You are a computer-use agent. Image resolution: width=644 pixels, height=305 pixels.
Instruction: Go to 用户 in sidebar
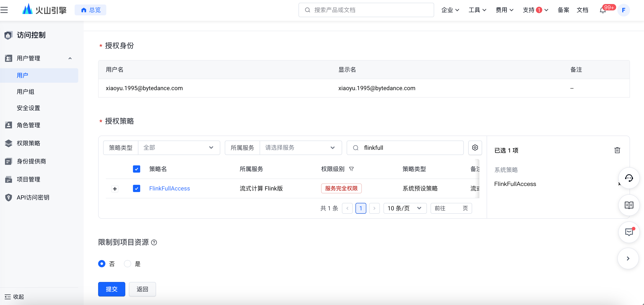tap(39, 75)
